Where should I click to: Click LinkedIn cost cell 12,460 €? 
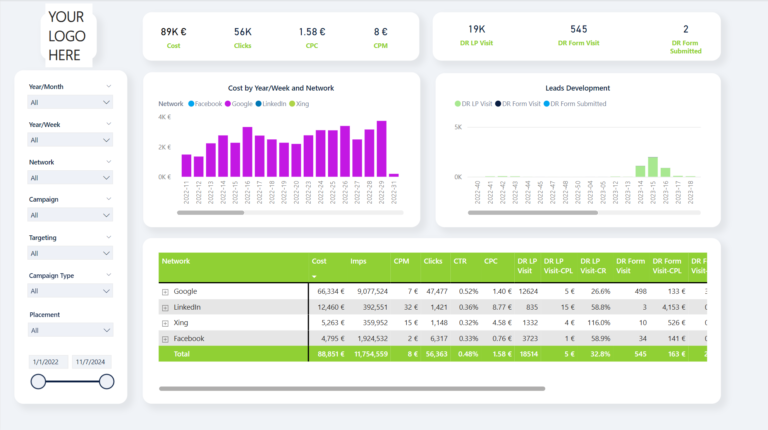pyautogui.click(x=331, y=307)
